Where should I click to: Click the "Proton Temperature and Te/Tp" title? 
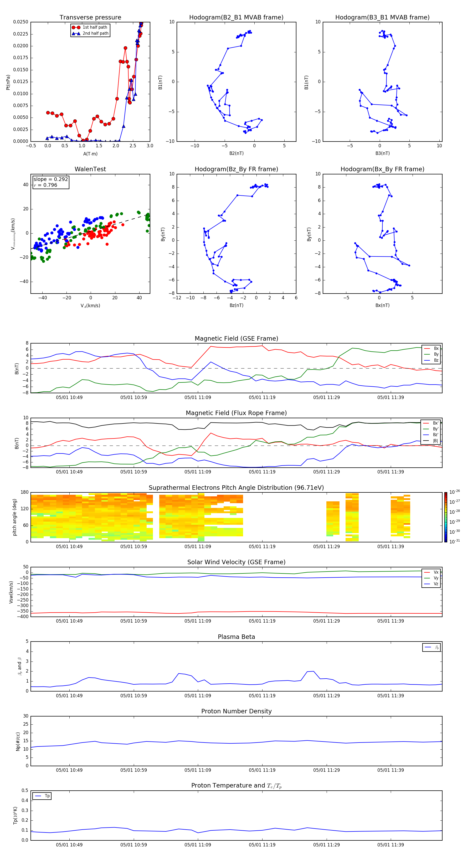tap(236, 786)
